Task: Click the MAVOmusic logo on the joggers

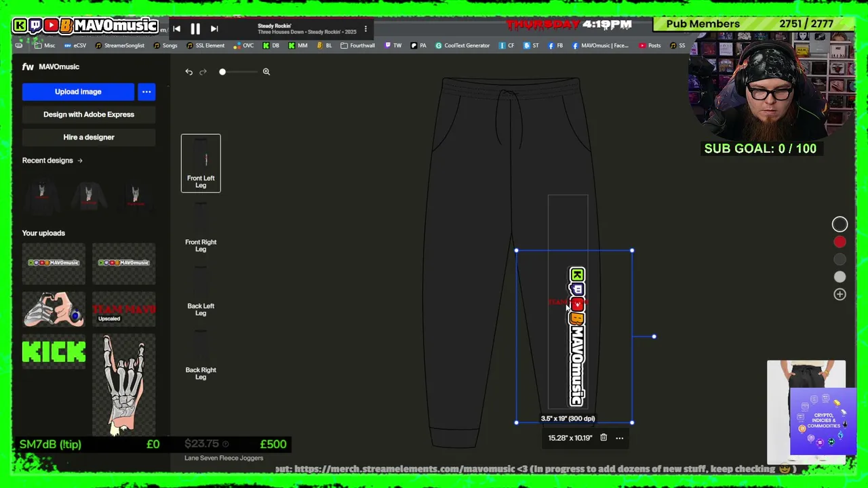Action: click(x=577, y=337)
